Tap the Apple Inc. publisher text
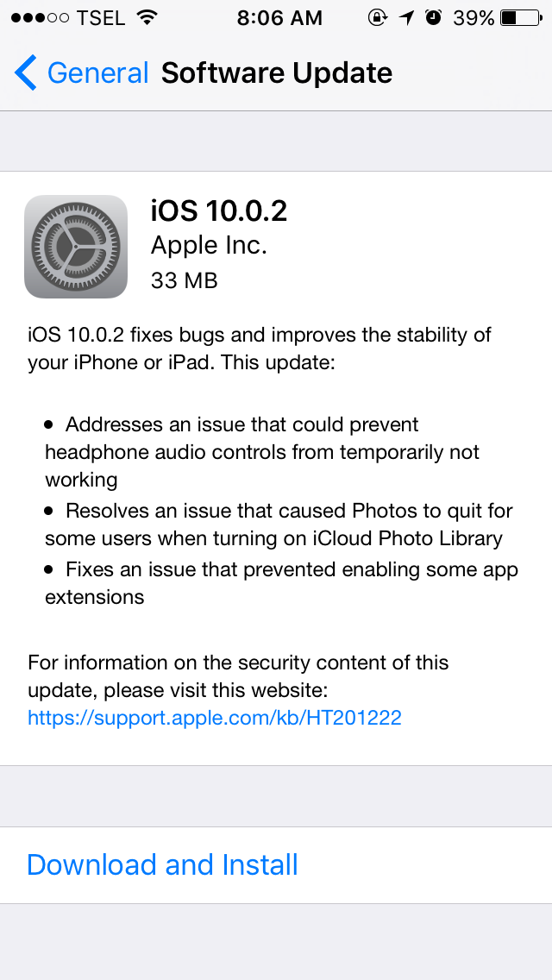 coord(209,246)
